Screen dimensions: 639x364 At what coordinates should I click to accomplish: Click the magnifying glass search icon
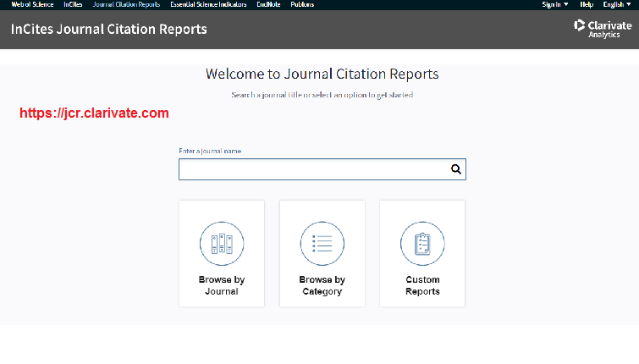coord(455,169)
